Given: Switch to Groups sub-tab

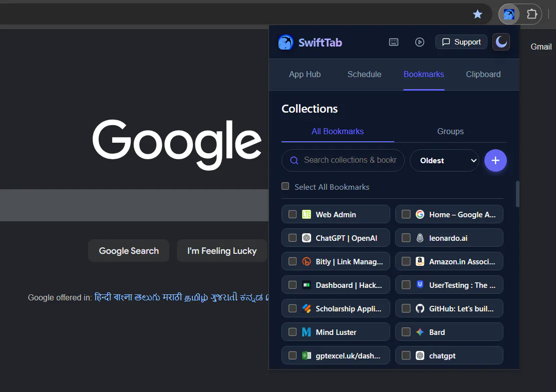Looking at the screenshot, I should coord(450,132).
